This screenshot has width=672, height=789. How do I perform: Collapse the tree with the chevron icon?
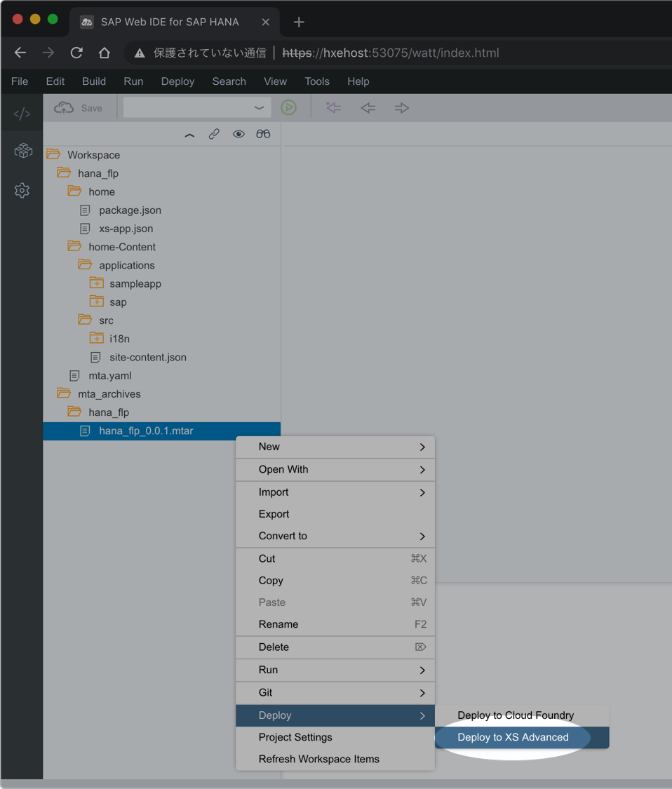click(189, 134)
